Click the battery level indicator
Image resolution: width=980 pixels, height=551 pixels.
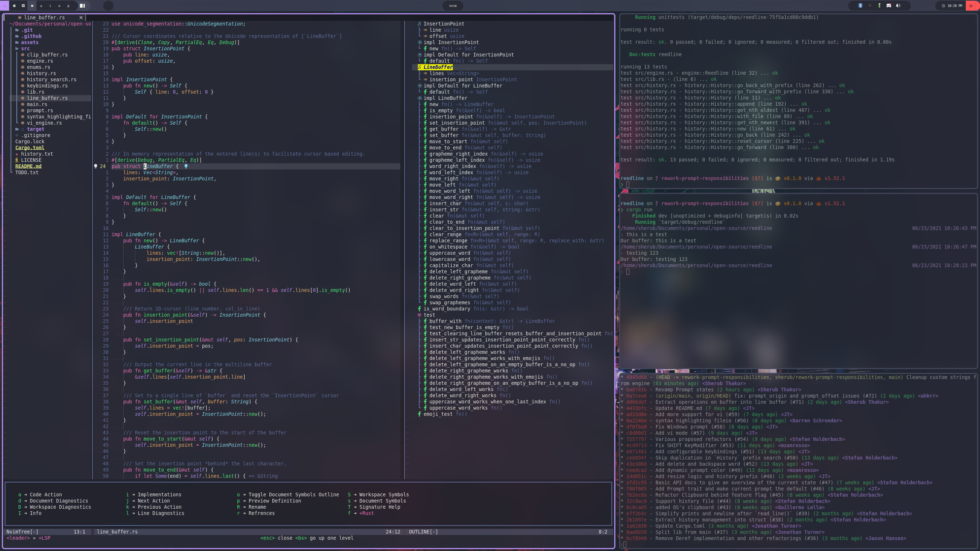[879, 6]
